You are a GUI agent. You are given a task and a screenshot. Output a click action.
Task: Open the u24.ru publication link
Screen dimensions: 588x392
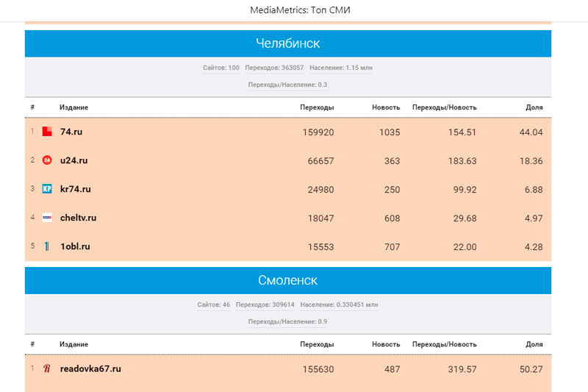73,160
